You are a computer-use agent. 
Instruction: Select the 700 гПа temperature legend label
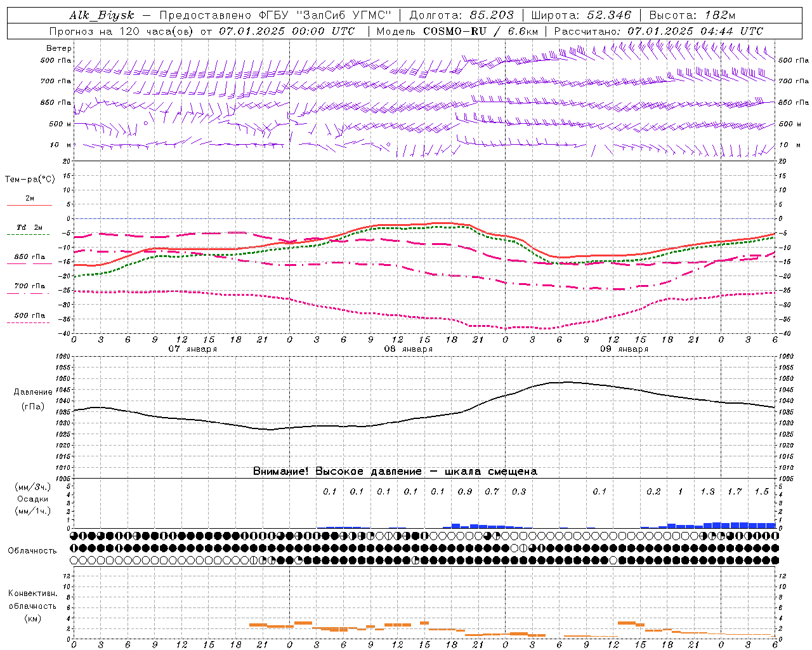[x=30, y=286]
